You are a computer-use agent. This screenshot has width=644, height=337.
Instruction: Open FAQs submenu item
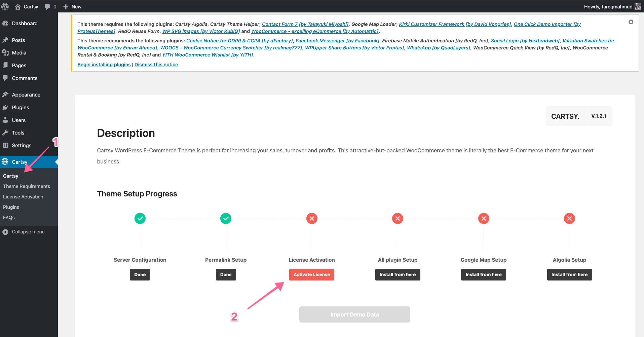tap(9, 218)
